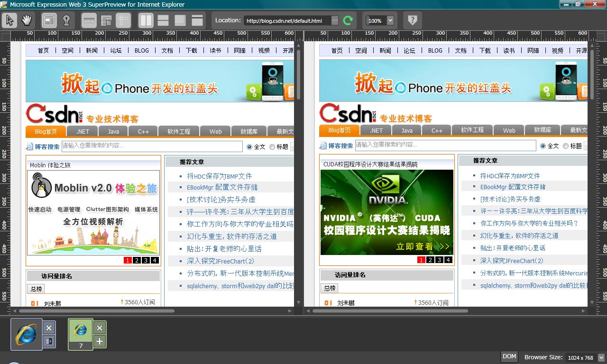This screenshot has width=607, height=364.
Task: Open the help shield icon
Action: [x=413, y=20]
